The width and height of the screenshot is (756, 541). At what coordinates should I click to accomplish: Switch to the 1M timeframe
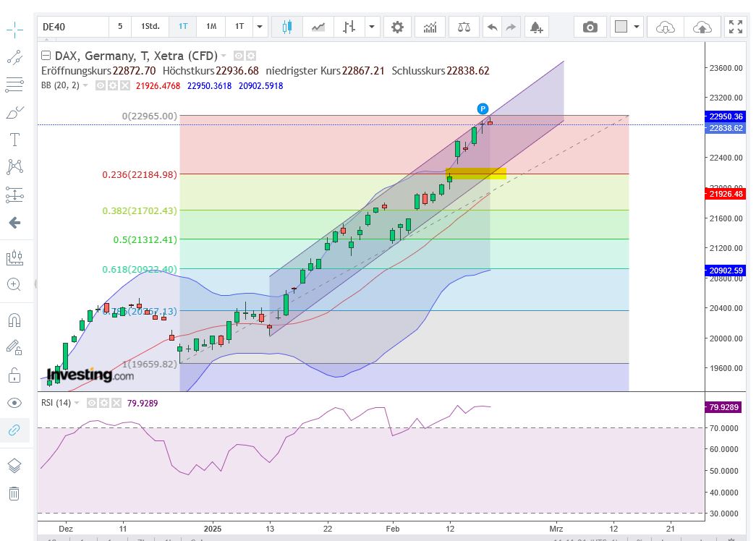pos(211,27)
